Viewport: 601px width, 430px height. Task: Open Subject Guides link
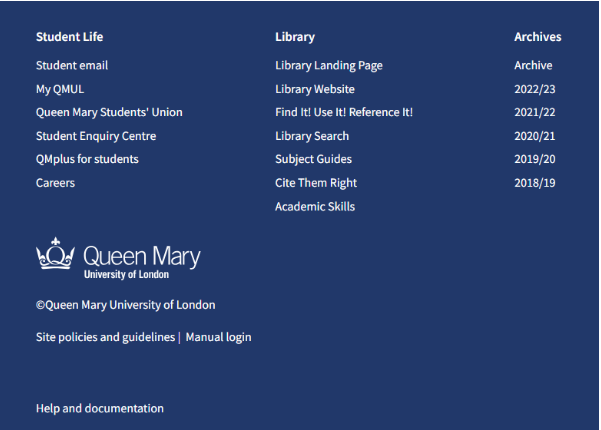click(x=313, y=159)
